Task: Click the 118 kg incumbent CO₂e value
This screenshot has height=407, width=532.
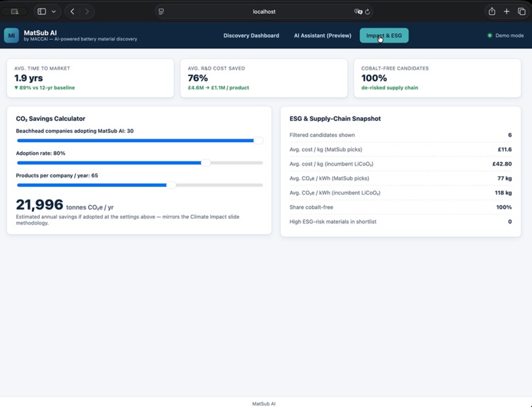Action: point(503,192)
